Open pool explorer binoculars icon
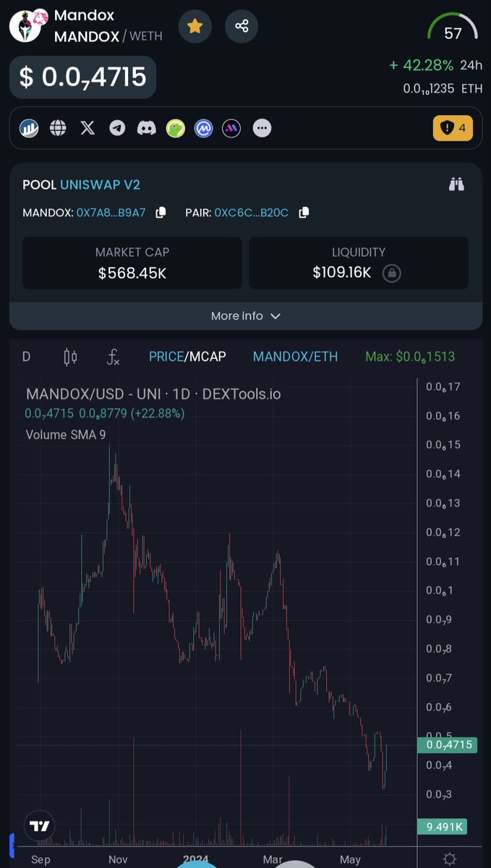491x868 pixels. click(x=456, y=184)
